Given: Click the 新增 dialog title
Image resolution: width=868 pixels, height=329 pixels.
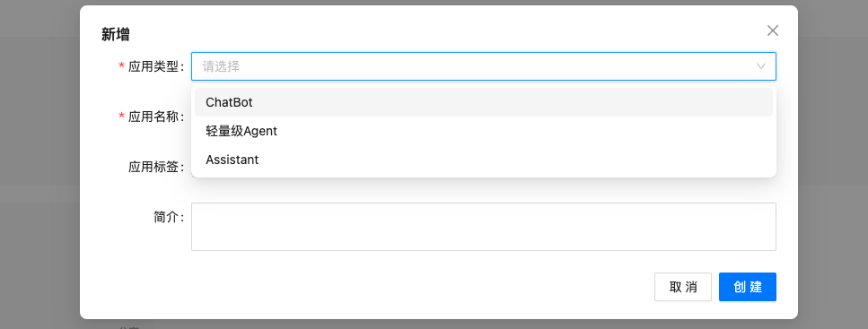Looking at the screenshot, I should tap(116, 35).
